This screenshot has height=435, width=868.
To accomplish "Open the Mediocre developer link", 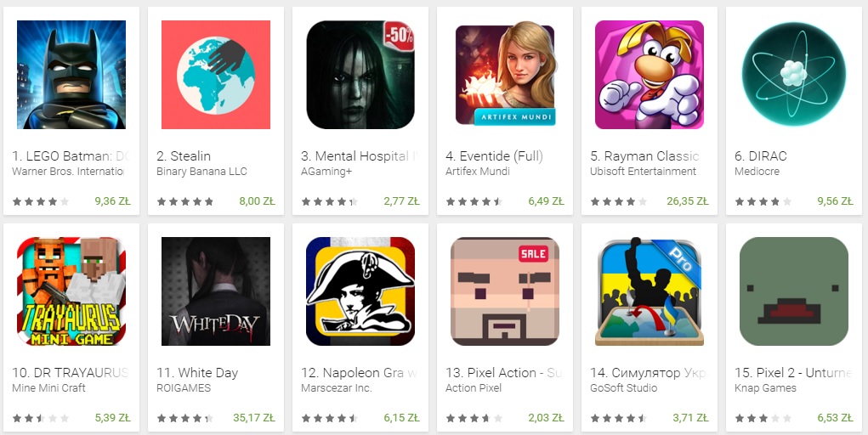I will click(x=757, y=172).
